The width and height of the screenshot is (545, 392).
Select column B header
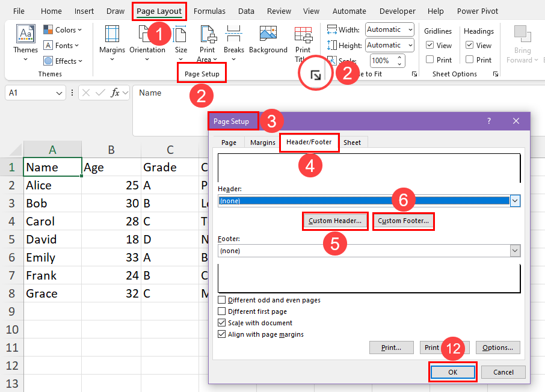[111, 150]
